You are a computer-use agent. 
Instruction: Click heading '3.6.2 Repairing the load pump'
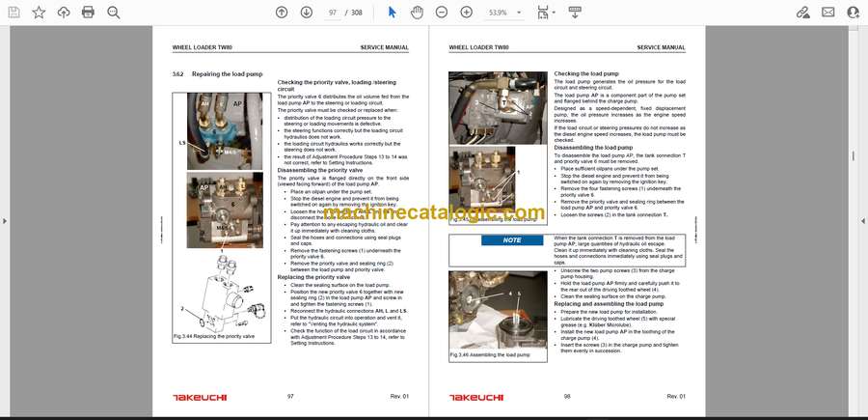[x=217, y=73]
